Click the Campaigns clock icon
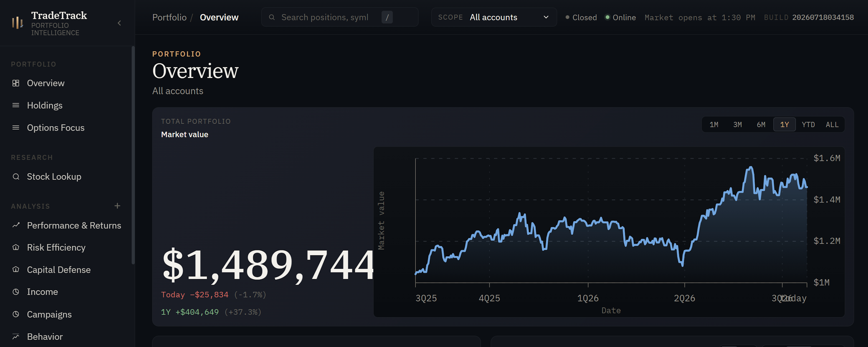This screenshot has height=347, width=868. coord(16,314)
